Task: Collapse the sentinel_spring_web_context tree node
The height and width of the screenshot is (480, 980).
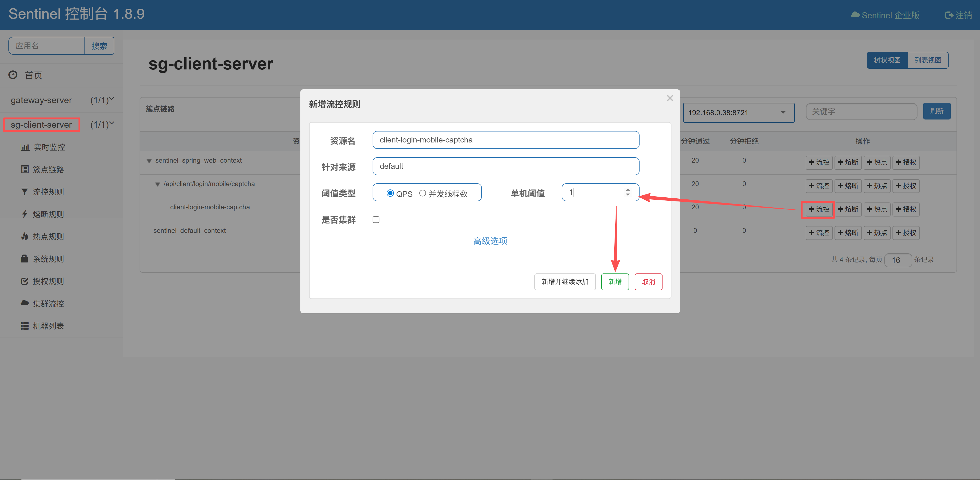Action: (x=149, y=161)
